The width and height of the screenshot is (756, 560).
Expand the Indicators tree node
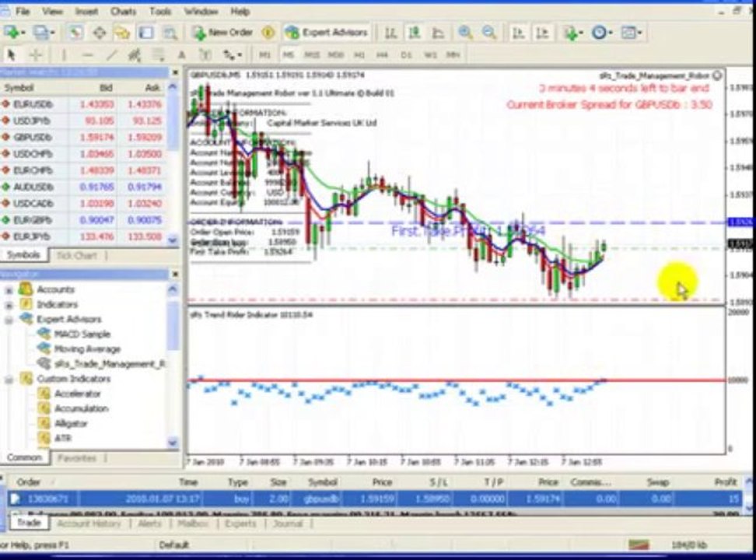(x=9, y=305)
